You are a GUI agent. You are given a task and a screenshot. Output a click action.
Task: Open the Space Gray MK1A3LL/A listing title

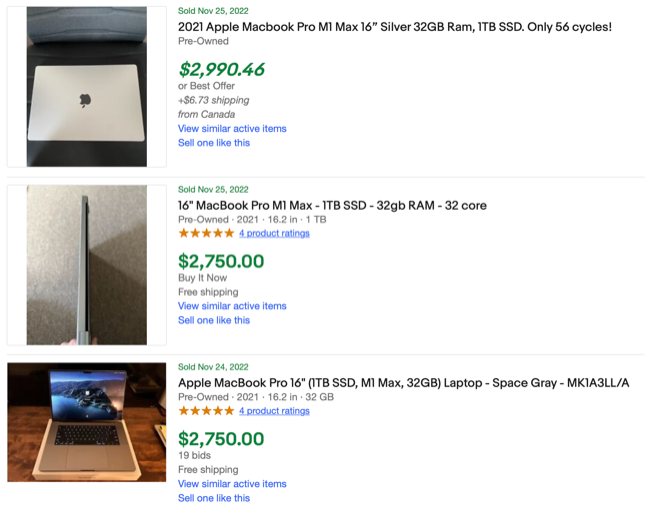(403, 383)
